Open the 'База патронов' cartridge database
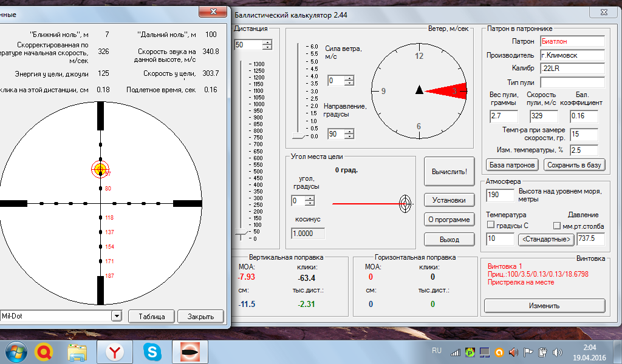The height and width of the screenshot is (364, 622). (x=513, y=165)
